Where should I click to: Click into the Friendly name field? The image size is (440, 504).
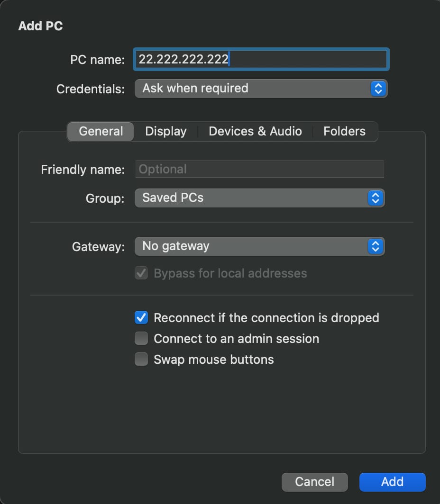click(x=259, y=169)
